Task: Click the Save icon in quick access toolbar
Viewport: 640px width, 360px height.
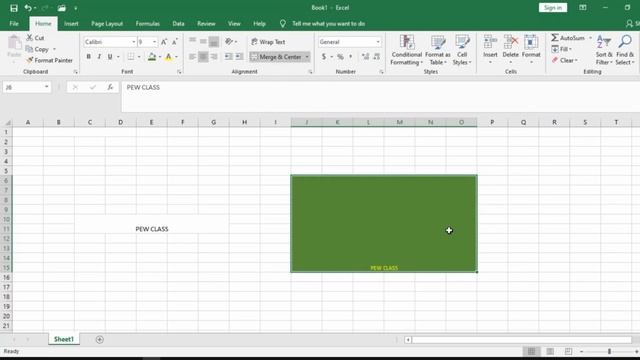Action: [13, 8]
